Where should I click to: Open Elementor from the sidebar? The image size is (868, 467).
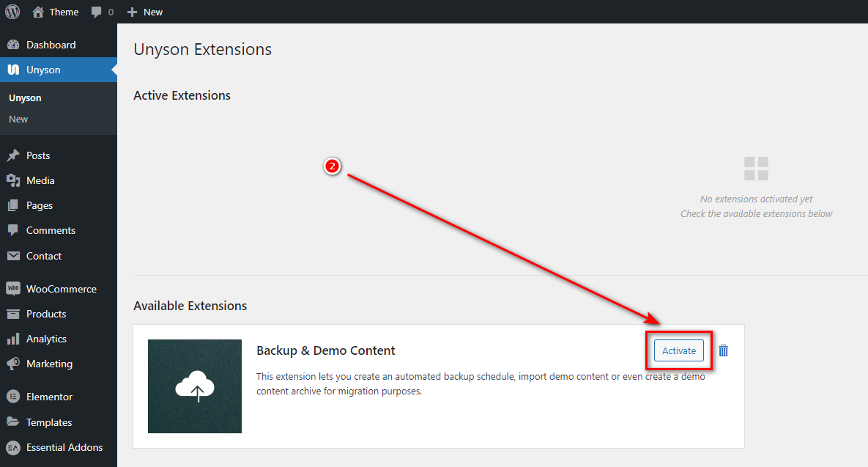point(49,397)
